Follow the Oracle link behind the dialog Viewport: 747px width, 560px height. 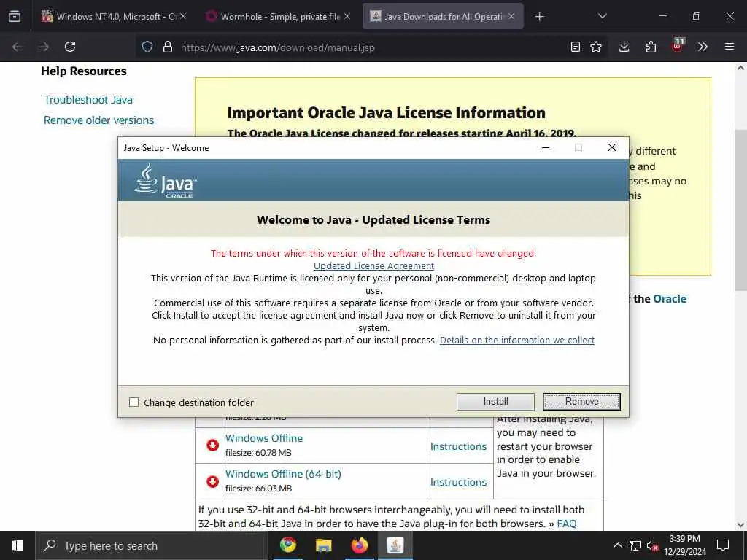point(670,298)
